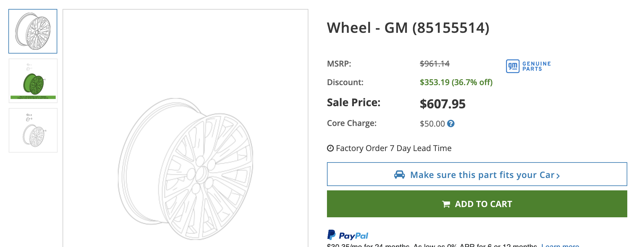This screenshot has height=247, width=644.
Task: Click the $50.00 core charge amount
Action: coord(432,124)
